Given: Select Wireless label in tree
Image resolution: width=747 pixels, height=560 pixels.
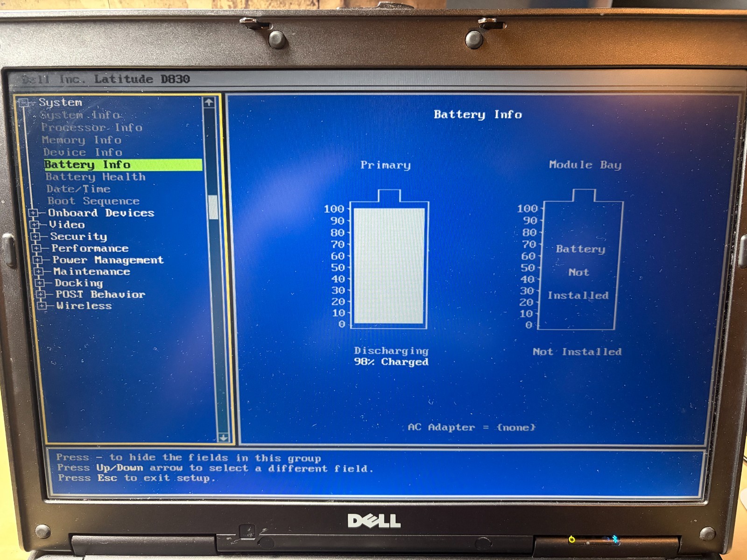Looking at the screenshot, I should coord(85,306).
